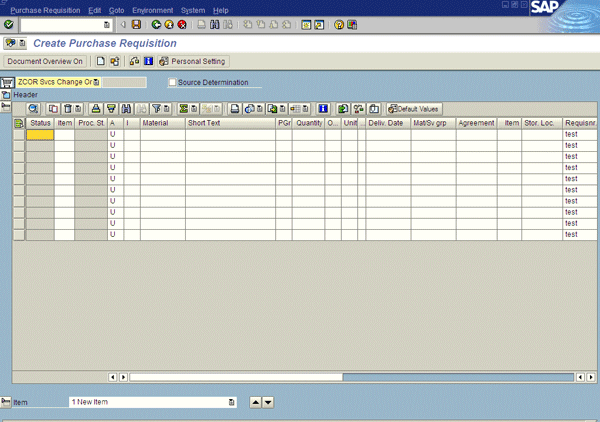Expand the Header section
The width and height of the screenshot is (600, 422).
click(6, 95)
